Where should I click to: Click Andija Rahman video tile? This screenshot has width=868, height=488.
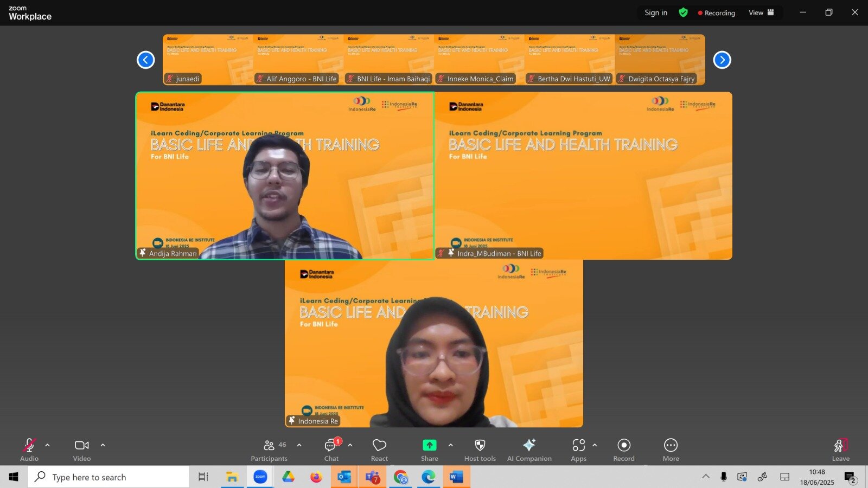[285, 176]
